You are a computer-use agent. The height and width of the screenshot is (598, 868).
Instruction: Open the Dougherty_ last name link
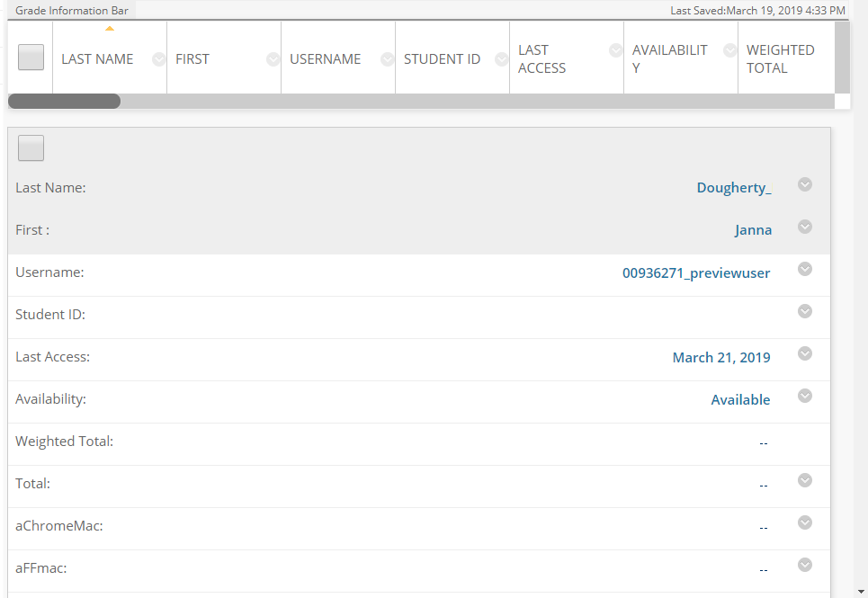point(733,187)
